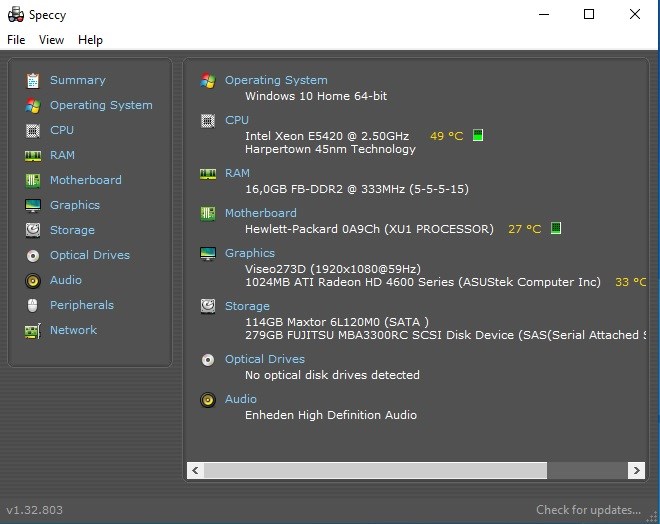The height and width of the screenshot is (524, 660).
Task: Click the green motherboard temperature indicator icon
Action: coord(556,228)
